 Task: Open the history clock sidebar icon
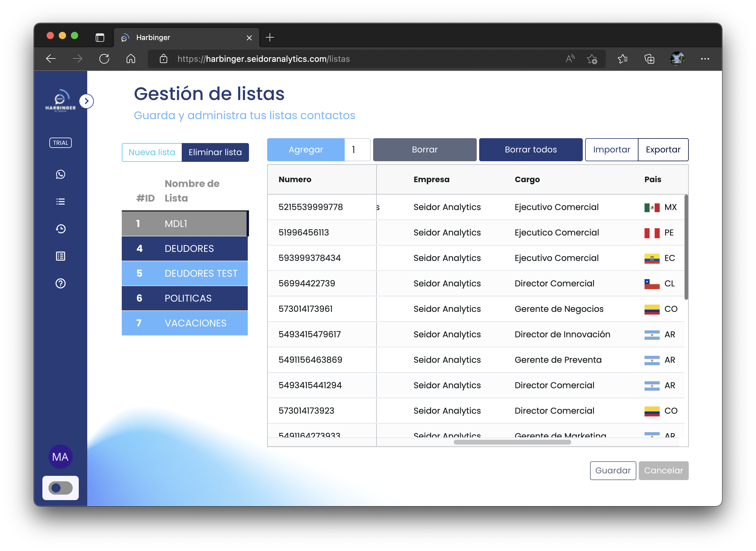(x=60, y=229)
